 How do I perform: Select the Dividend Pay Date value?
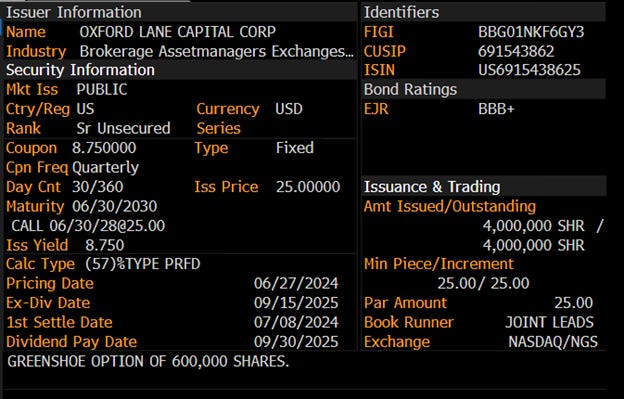tap(296, 342)
